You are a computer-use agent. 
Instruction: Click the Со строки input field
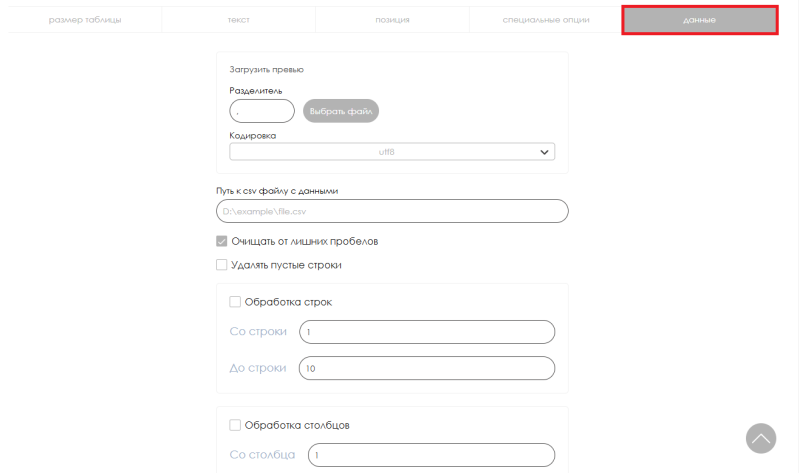(427, 332)
